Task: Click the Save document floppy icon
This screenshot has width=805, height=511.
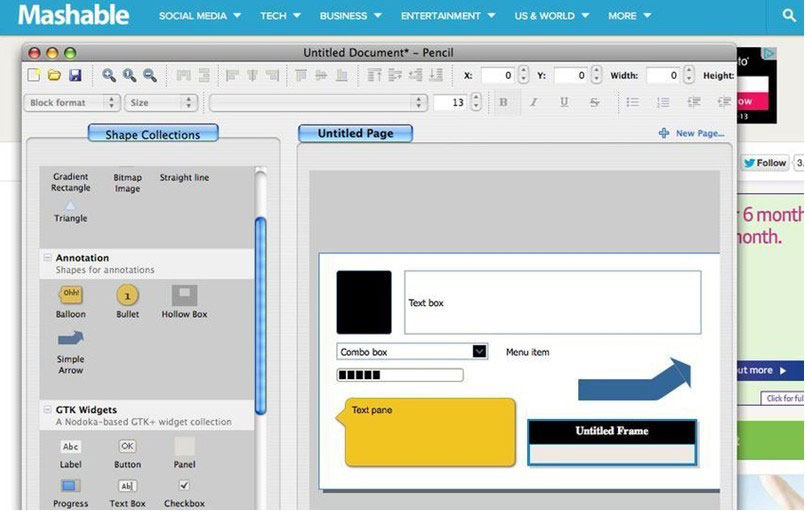Action: coord(73,75)
